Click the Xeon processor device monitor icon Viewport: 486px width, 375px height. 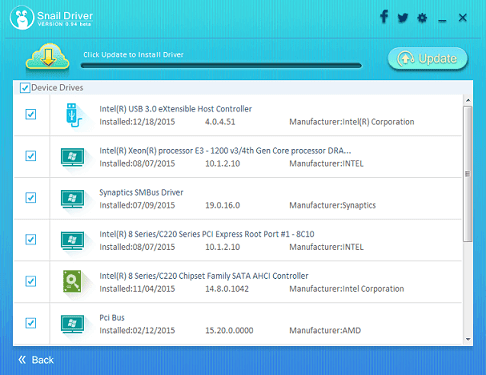72,157
